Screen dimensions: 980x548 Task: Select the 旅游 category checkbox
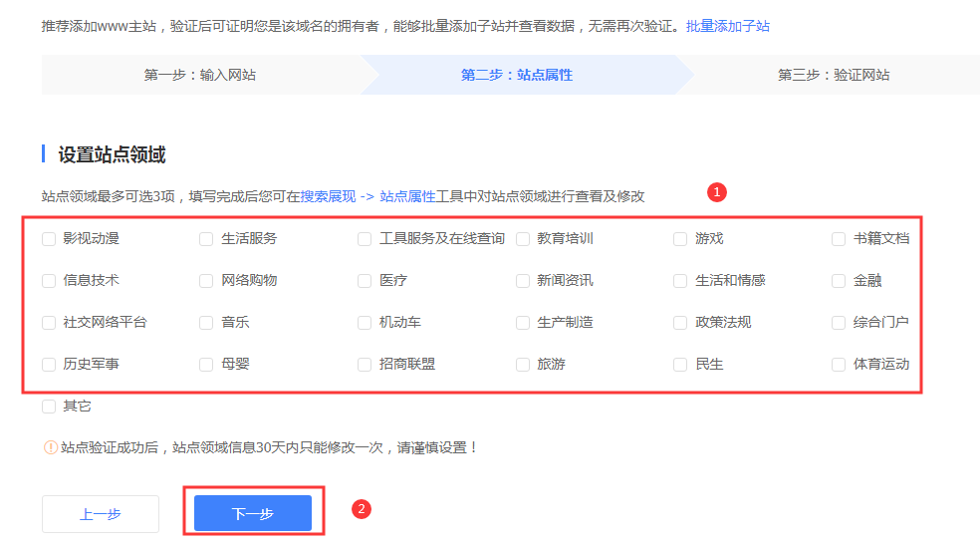[523, 365]
